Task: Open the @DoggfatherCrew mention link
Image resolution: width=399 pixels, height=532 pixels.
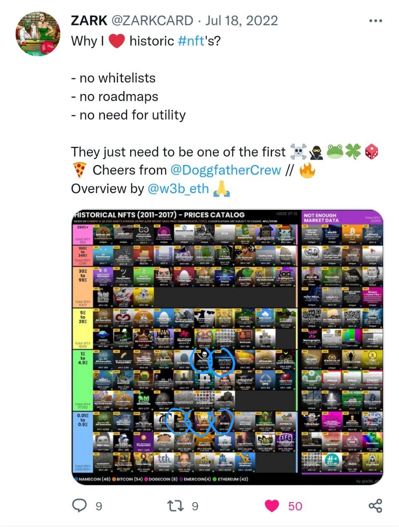Action: click(x=225, y=170)
